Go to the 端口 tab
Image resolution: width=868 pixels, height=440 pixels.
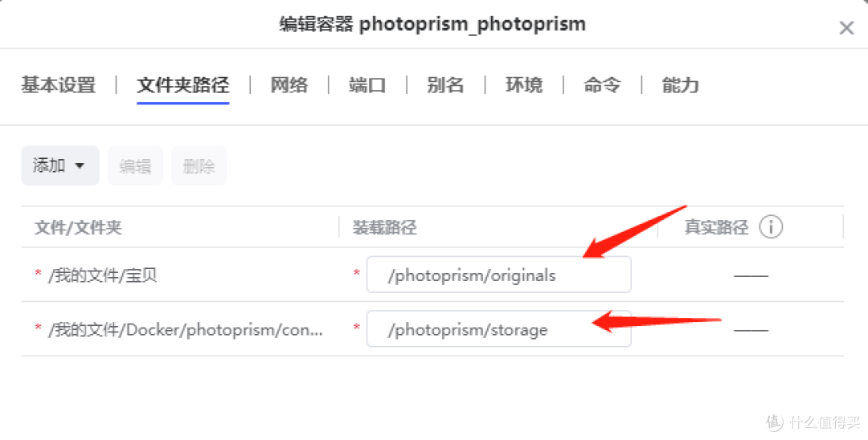pos(367,86)
